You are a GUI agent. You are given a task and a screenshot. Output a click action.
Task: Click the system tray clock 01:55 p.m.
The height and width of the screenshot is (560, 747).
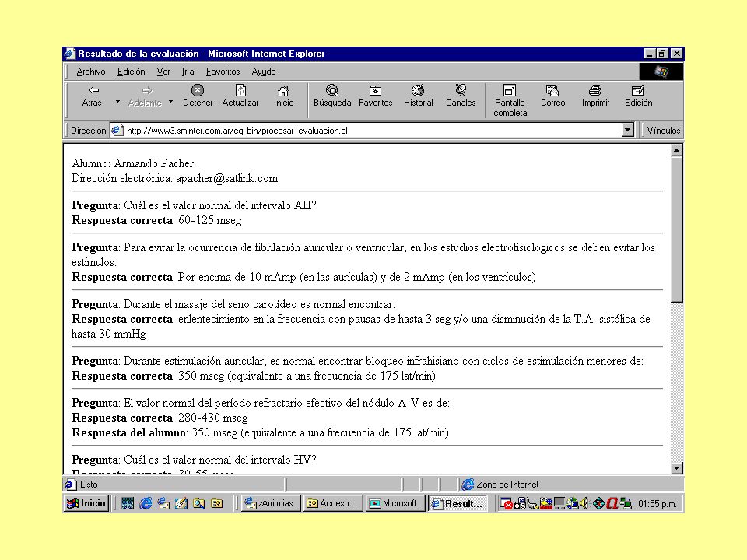click(657, 504)
